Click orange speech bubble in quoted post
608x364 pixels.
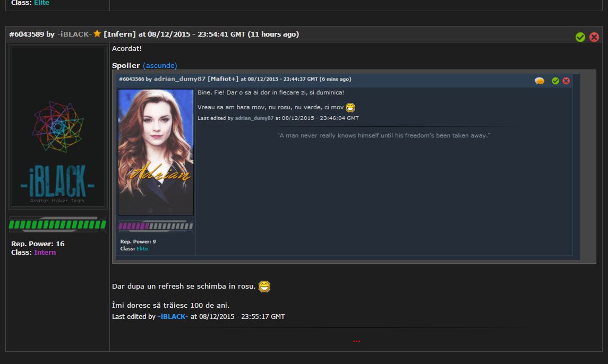point(540,81)
